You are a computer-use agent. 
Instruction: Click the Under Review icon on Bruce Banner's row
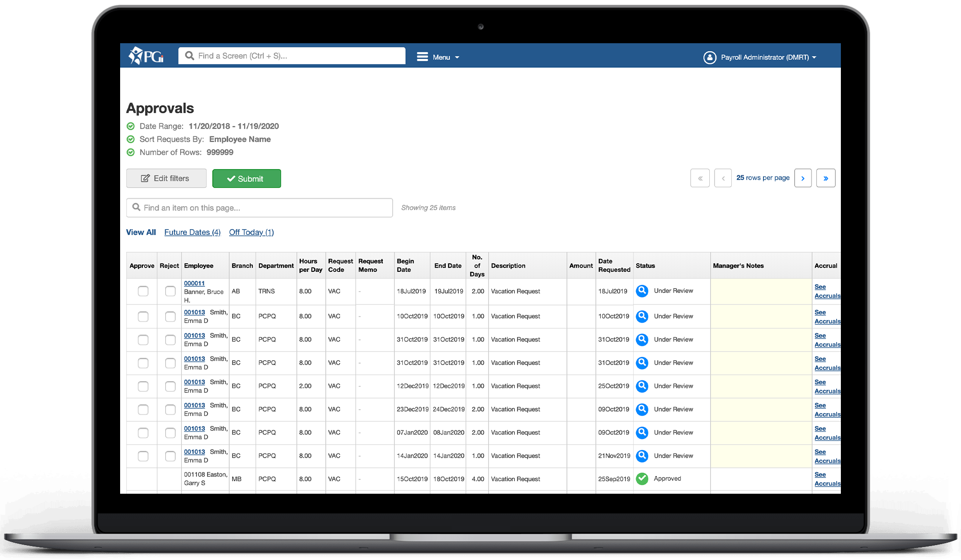(x=642, y=291)
